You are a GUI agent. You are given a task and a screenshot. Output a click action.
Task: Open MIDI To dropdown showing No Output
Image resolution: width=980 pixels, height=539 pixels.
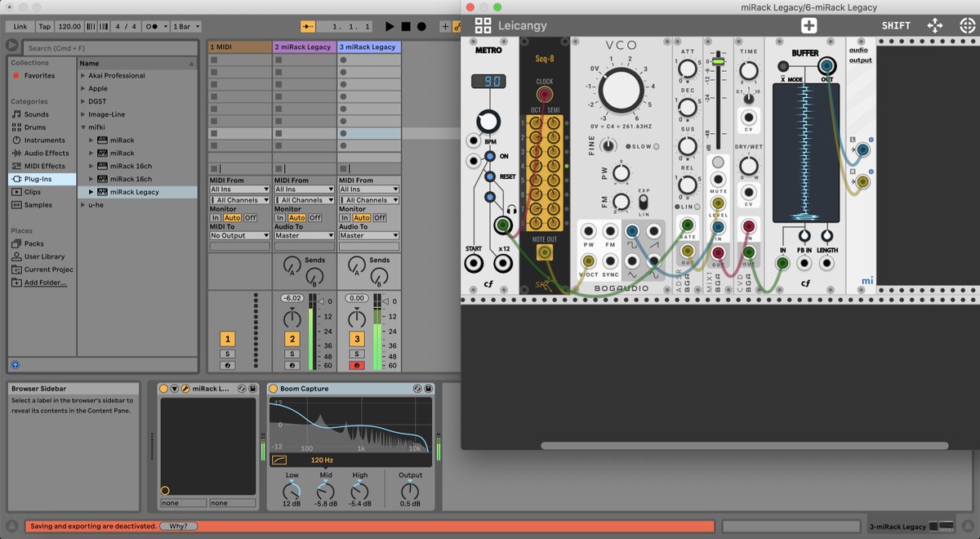tap(239, 235)
